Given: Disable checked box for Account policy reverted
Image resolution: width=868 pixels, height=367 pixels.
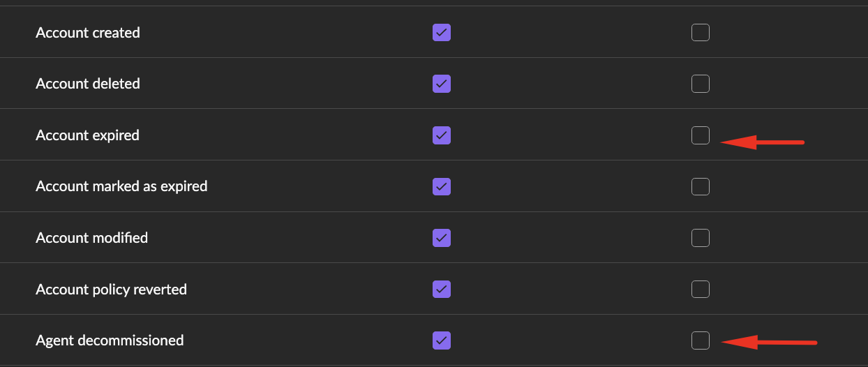Looking at the screenshot, I should pyautogui.click(x=442, y=289).
